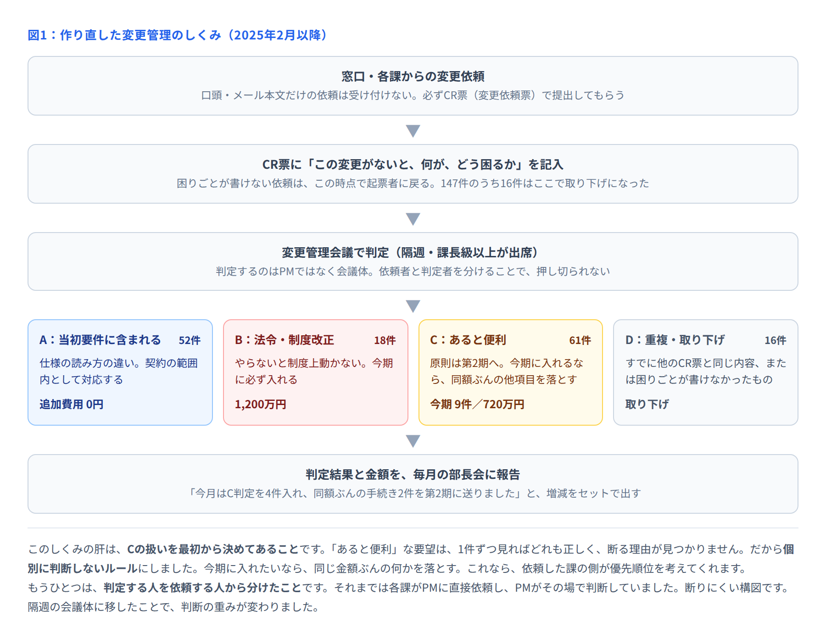This screenshot has height=644, width=826.
Task: Click the sentence mentioning 147件のうち16件
Action: point(413,183)
